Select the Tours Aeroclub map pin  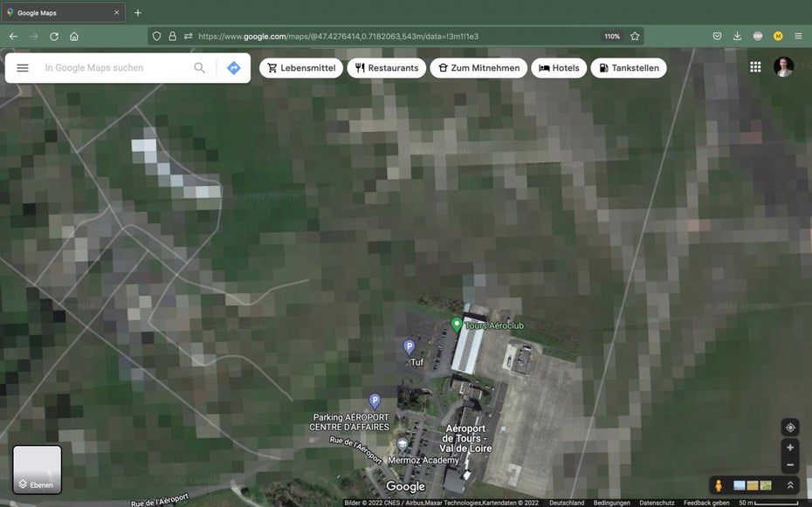(x=456, y=325)
